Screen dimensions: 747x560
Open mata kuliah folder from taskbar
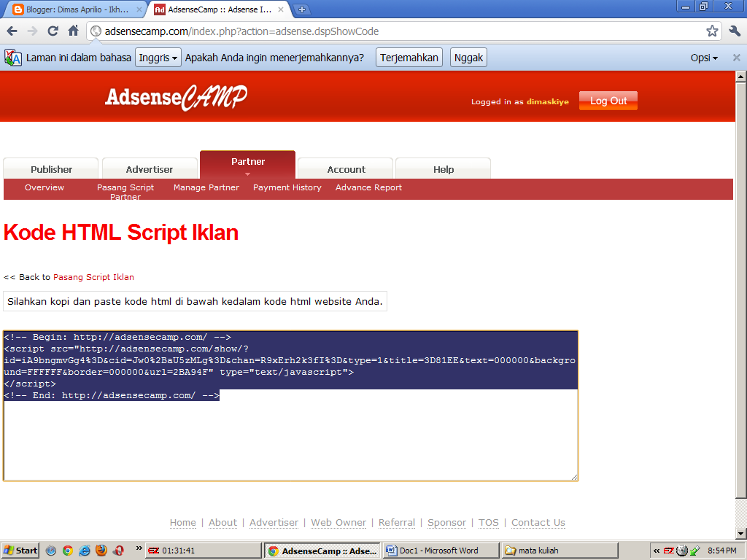(x=560, y=551)
